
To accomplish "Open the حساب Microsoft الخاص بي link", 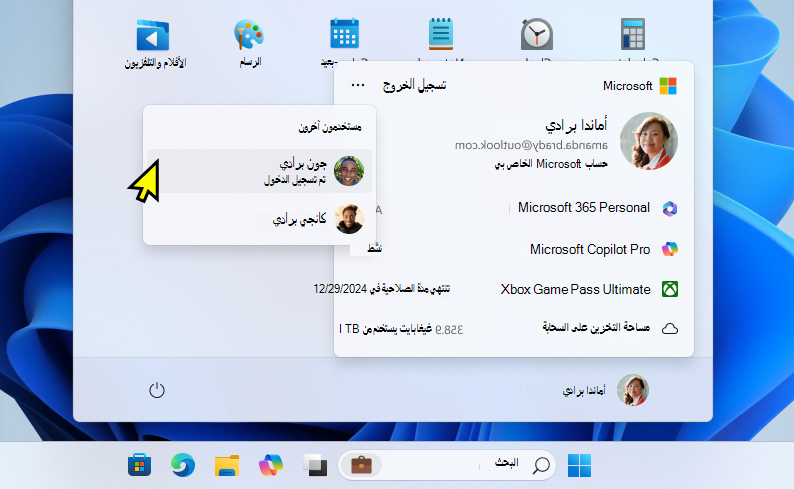I will [x=550, y=164].
